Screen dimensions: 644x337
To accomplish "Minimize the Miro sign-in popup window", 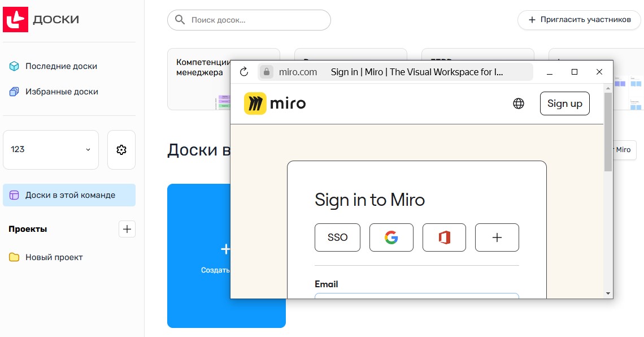I will point(550,72).
